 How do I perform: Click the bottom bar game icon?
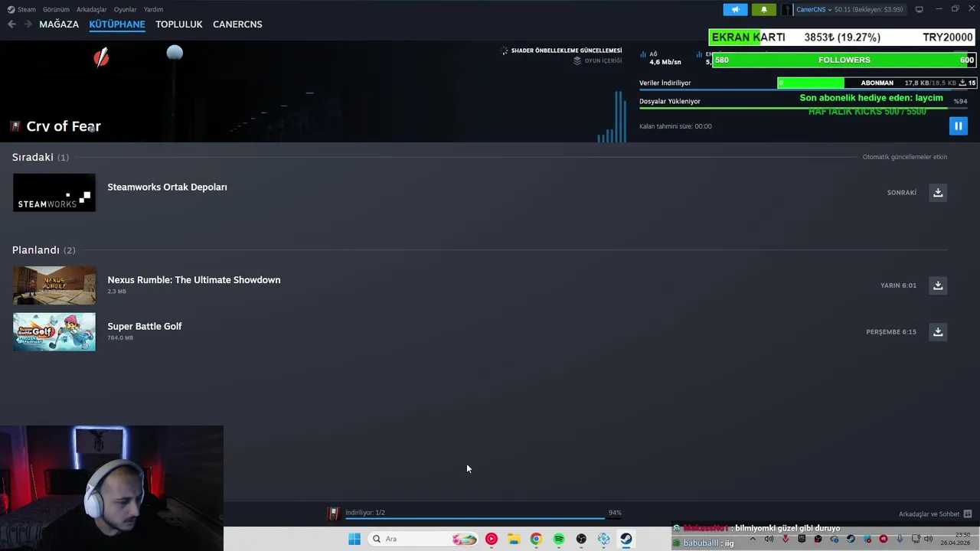[x=334, y=514]
